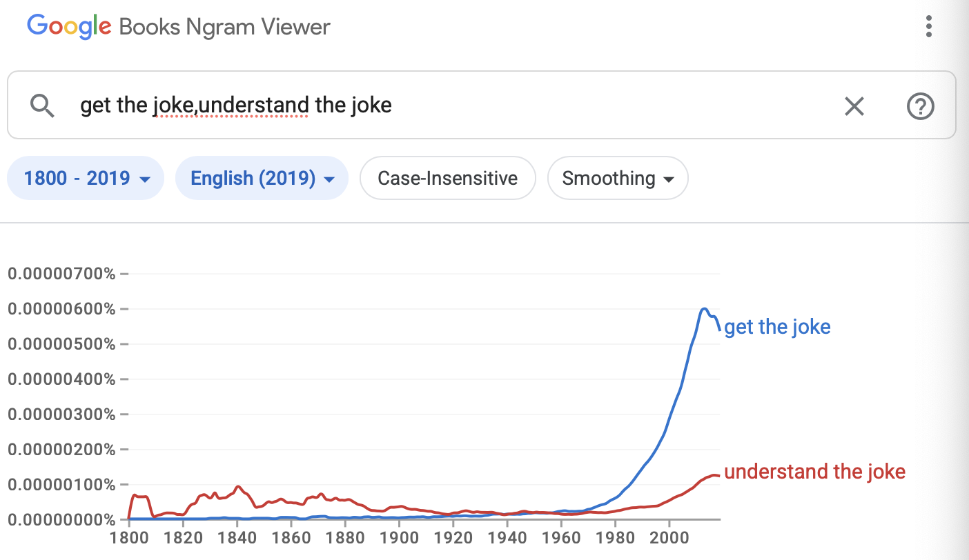
Task: Click the 0.00000700% y-axis label
Action: pyautogui.click(x=62, y=274)
